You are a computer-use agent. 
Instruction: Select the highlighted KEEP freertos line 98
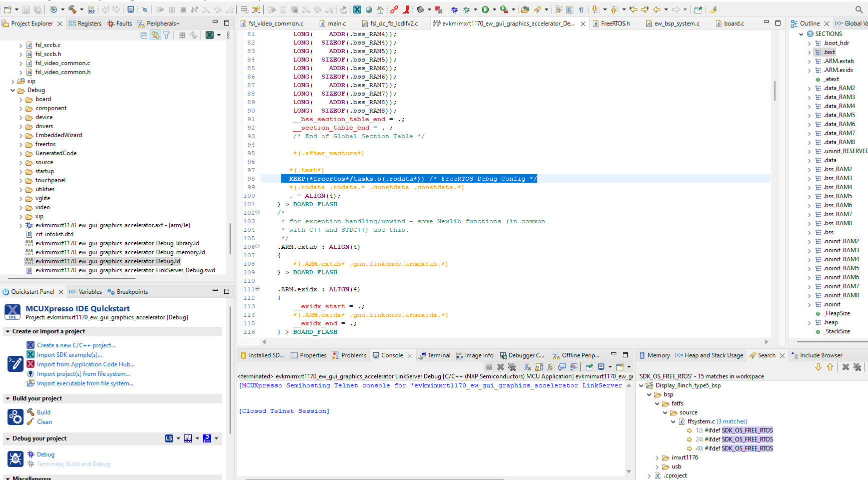pos(410,179)
